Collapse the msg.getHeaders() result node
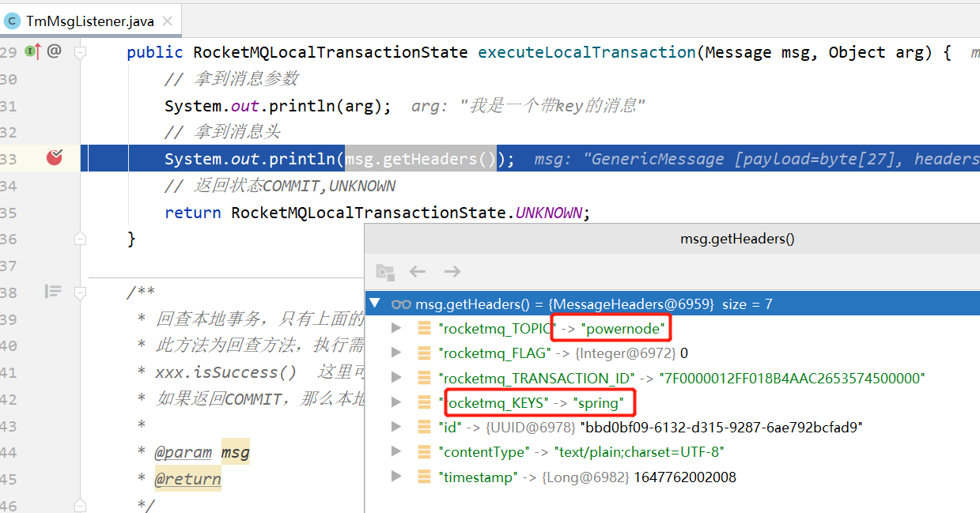Image resolution: width=980 pixels, height=513 pixels. [375, 304]
